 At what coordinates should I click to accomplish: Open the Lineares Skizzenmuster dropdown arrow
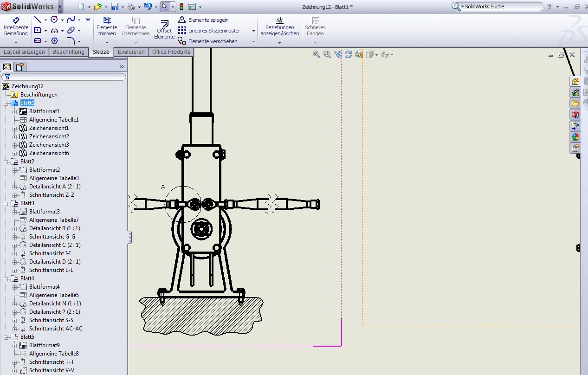pos(253,31)
